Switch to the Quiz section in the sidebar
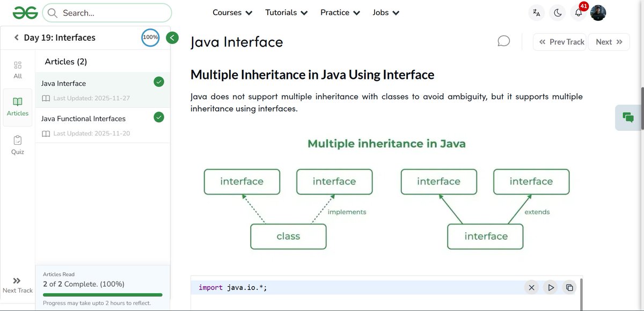This screenshot has height=311, width=644. (18, 144)
